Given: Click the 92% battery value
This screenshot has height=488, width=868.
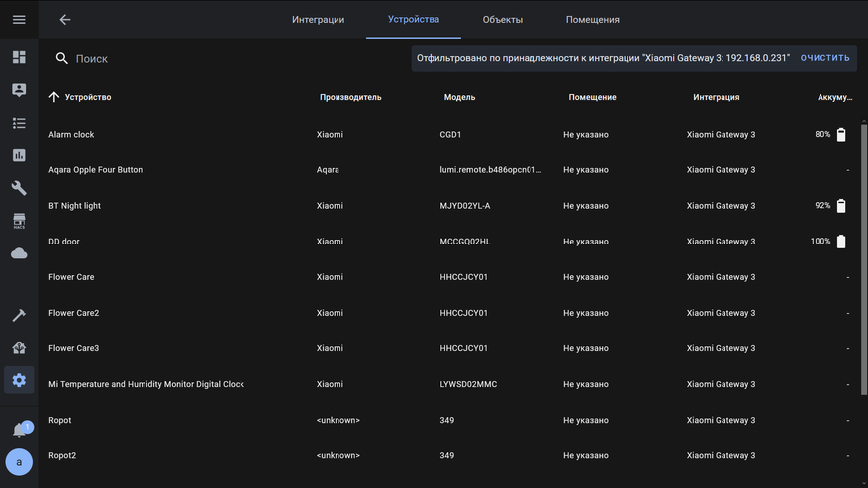Looking at the screenshot, I should click(822, 206).
